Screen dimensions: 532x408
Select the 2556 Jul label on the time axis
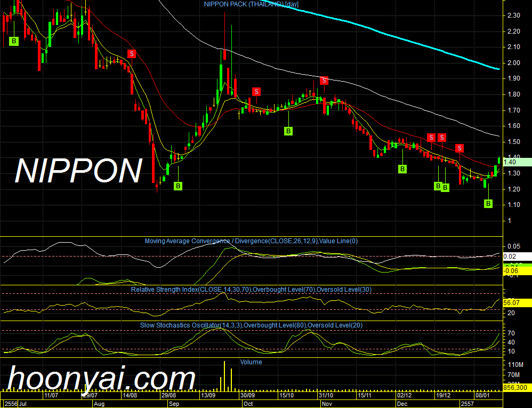coord(16,404)
